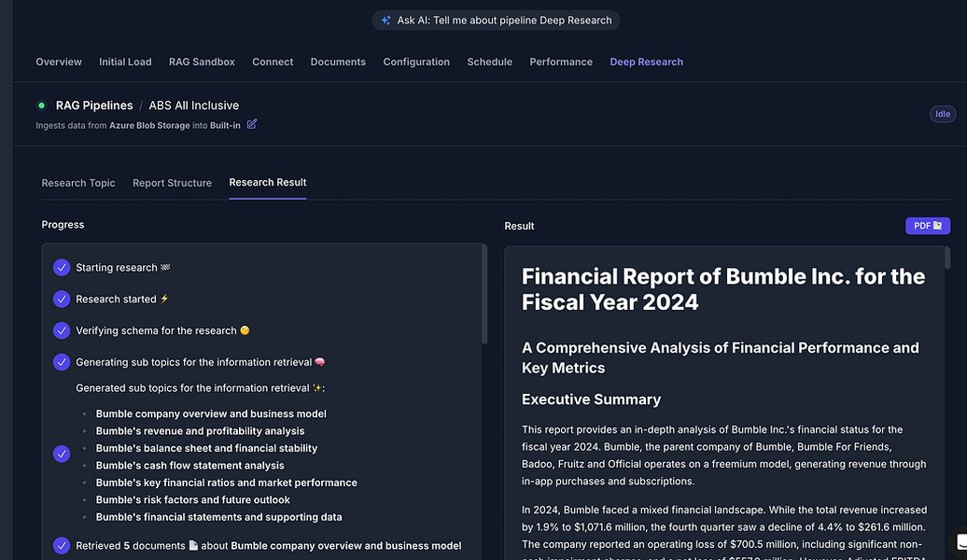Click the 'Progress' panel label
967x560 pixels.
click(x=63, y=225)
